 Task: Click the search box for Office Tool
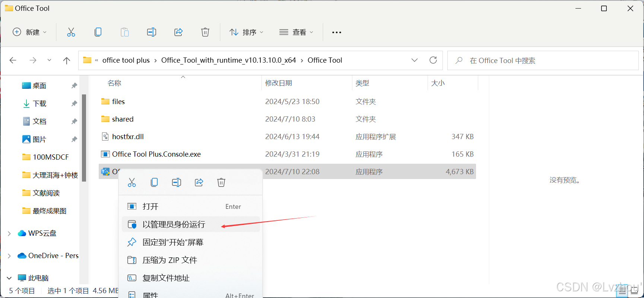pos(543,60)
